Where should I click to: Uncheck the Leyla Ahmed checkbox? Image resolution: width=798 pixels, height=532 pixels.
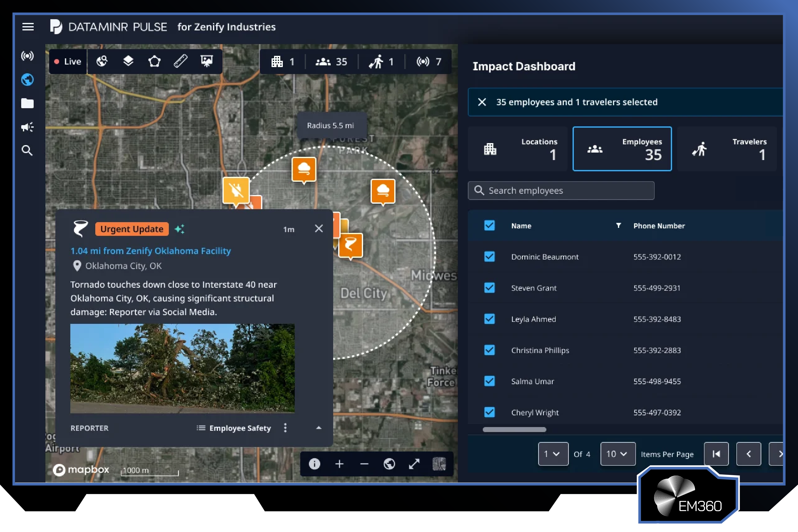coord(489,319)
